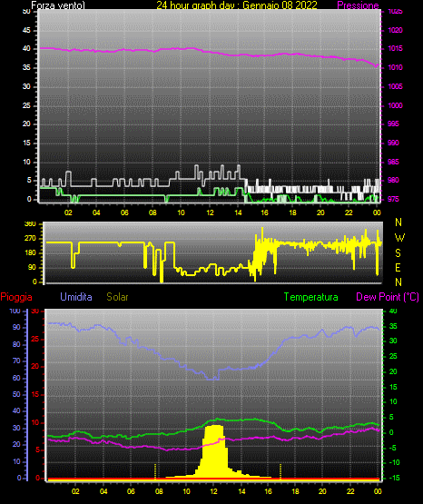The width and height of the screenshot is (423, 504).
Task: Click wind direction scale value 90
Action: (x=32, y=267)
